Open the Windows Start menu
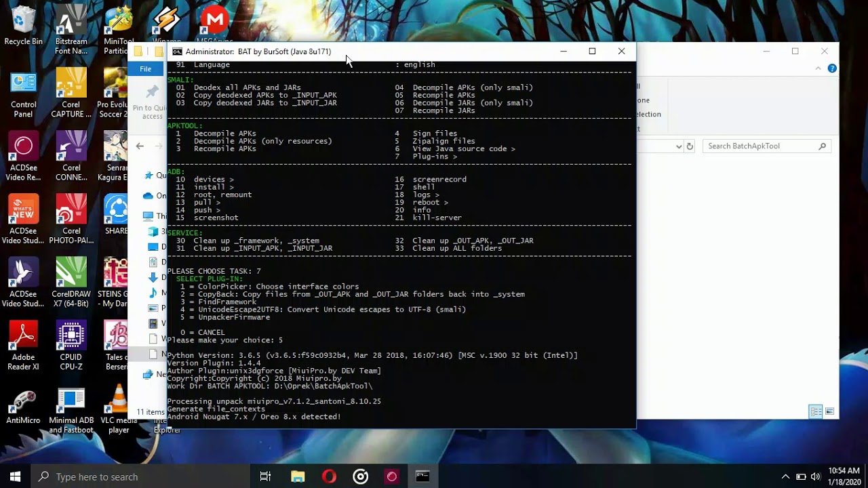 (15, 476)
